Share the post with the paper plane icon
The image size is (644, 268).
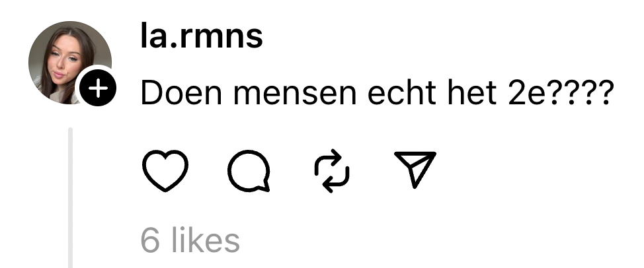(x=415, y=170)
